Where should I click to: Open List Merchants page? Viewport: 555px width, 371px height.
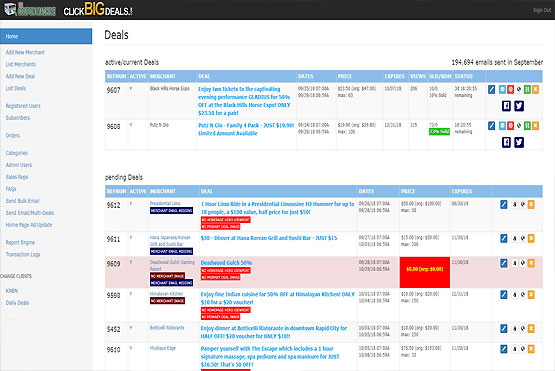pos(21,64)
